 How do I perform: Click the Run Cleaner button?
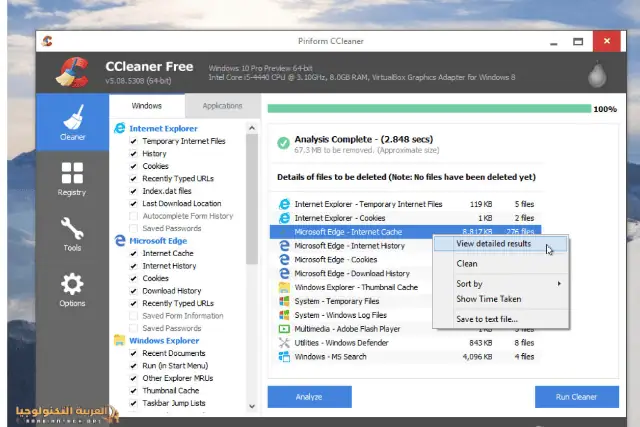pos(577,397)
